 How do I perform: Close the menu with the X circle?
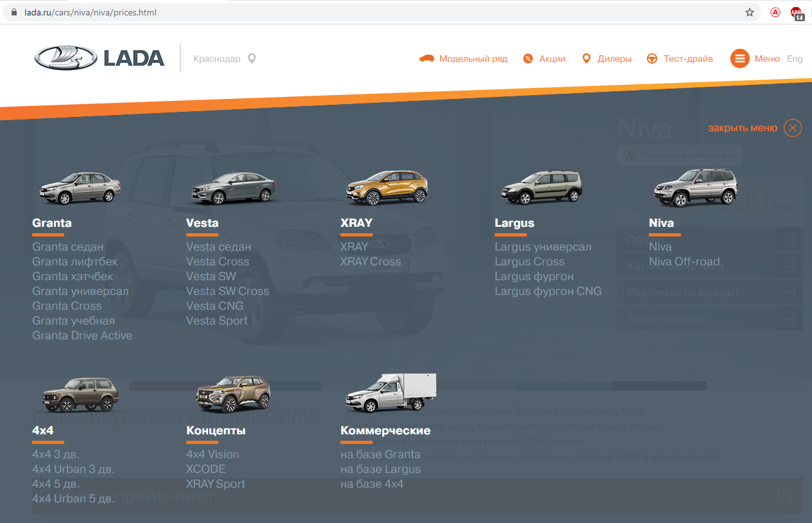click(x=793, y=128)
